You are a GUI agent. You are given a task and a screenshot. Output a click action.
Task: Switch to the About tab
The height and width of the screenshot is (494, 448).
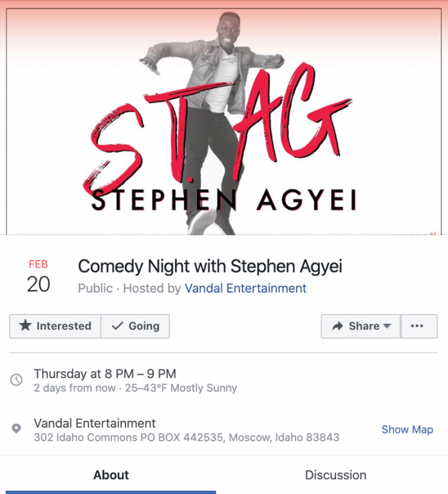pos(111,475)
